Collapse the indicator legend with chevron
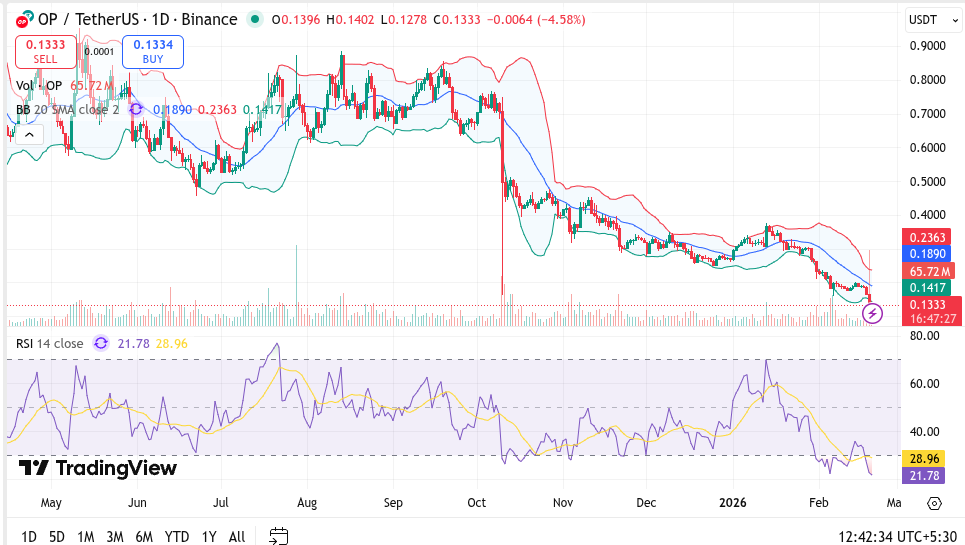The width and height of the screenshot is (965, 545). pos(29,134)
